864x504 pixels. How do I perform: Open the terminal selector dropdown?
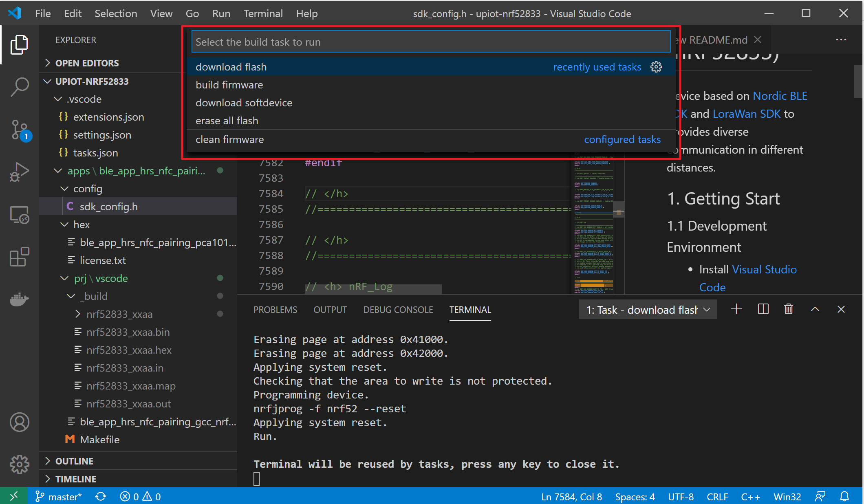648,310
